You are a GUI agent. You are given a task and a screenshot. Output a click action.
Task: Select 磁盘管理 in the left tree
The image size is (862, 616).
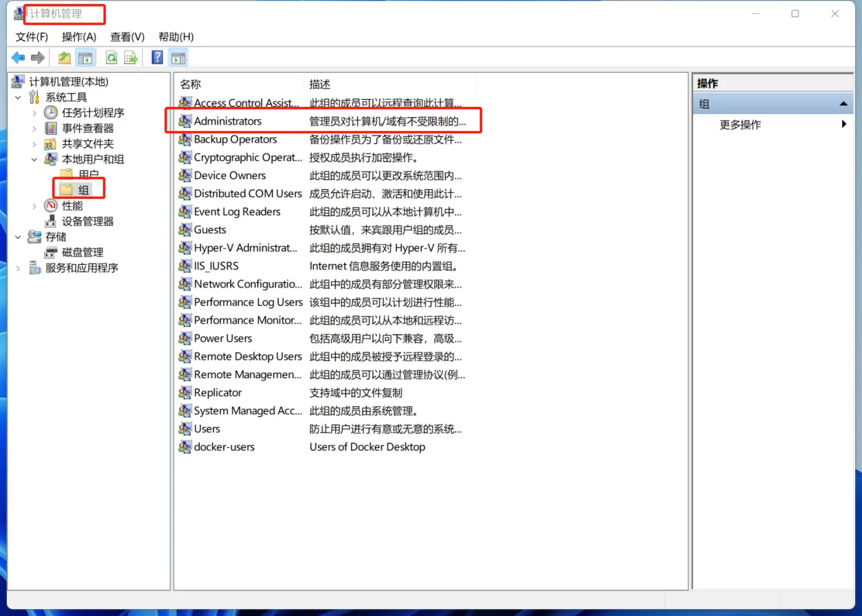[82, 252]
